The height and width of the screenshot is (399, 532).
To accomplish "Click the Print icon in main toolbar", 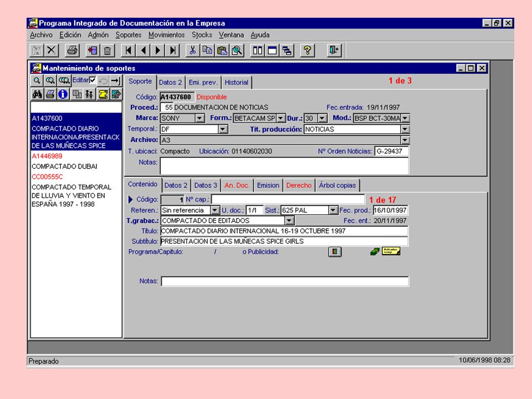I will coord(72,50).
